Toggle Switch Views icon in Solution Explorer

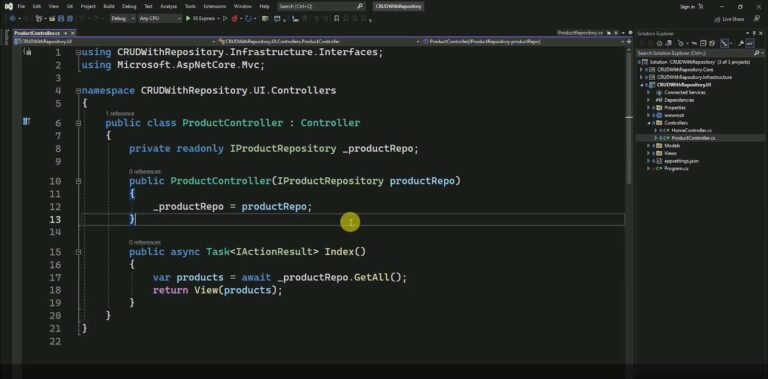tap(669, 44)
